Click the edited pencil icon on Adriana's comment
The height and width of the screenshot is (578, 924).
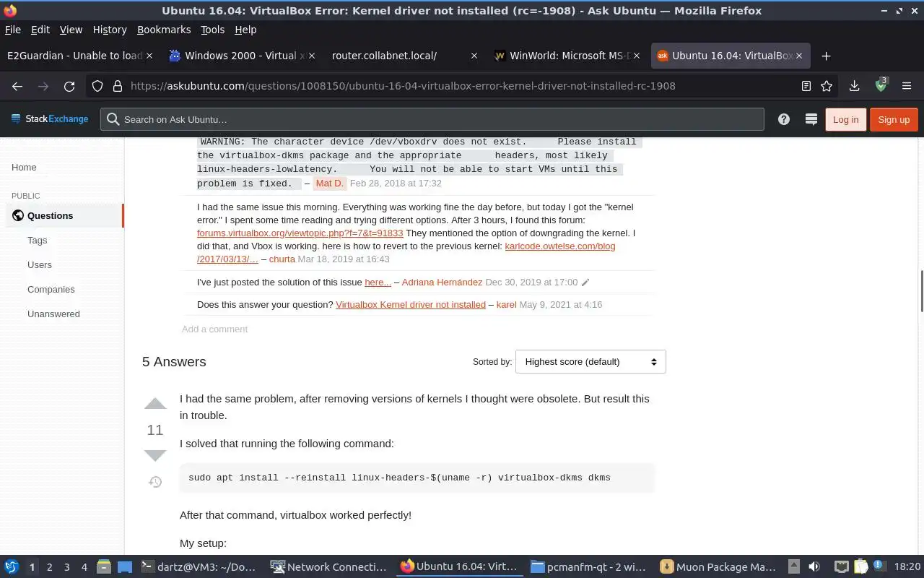pos(585,282)
